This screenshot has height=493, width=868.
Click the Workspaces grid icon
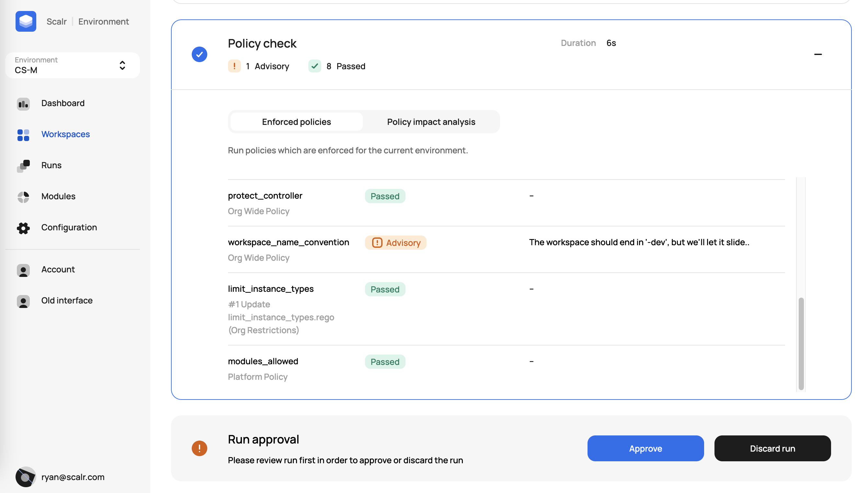pos(23,135)
